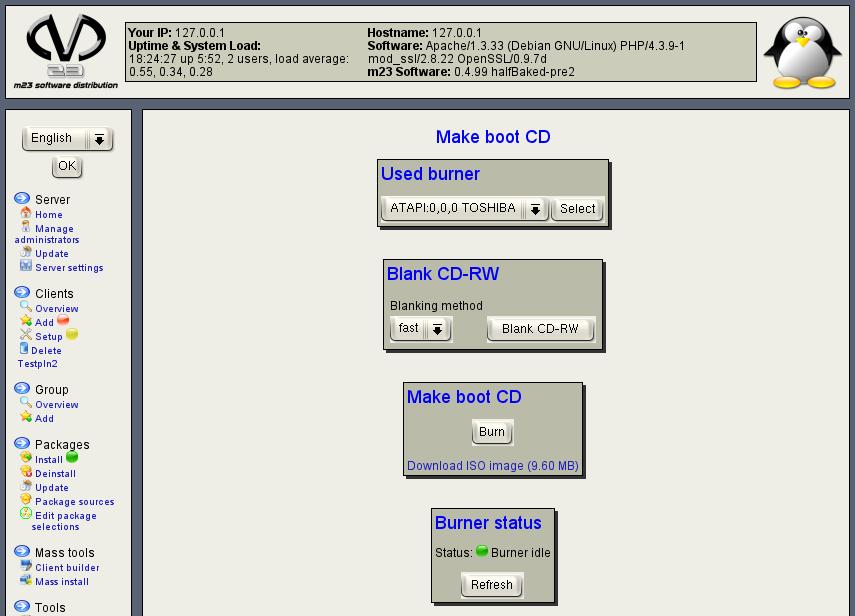Click the m23 software distribution logo
Viewport: 855px width, 616px height.
pyautogui.click(x=65, y=50)
